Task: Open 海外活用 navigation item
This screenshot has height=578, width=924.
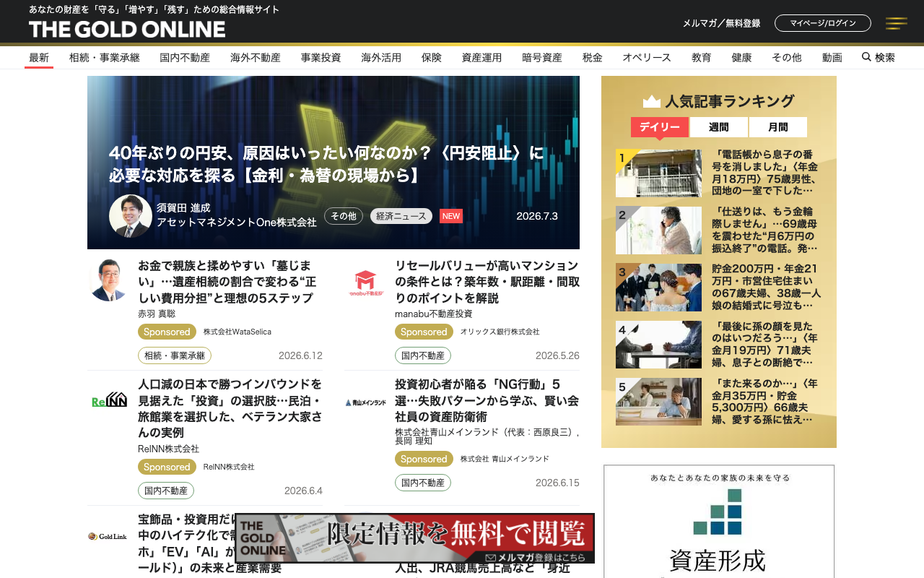Action: click(x=381, y=58)
